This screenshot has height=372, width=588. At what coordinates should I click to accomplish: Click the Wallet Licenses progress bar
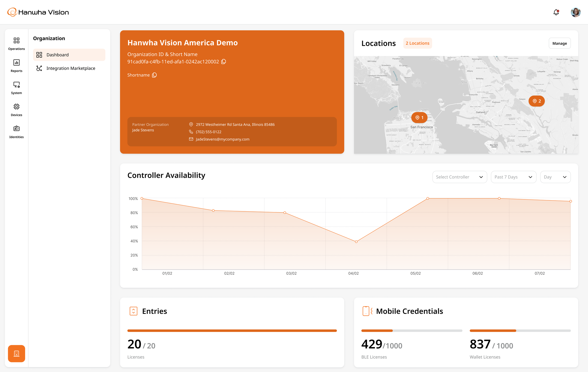pos(520,331)
